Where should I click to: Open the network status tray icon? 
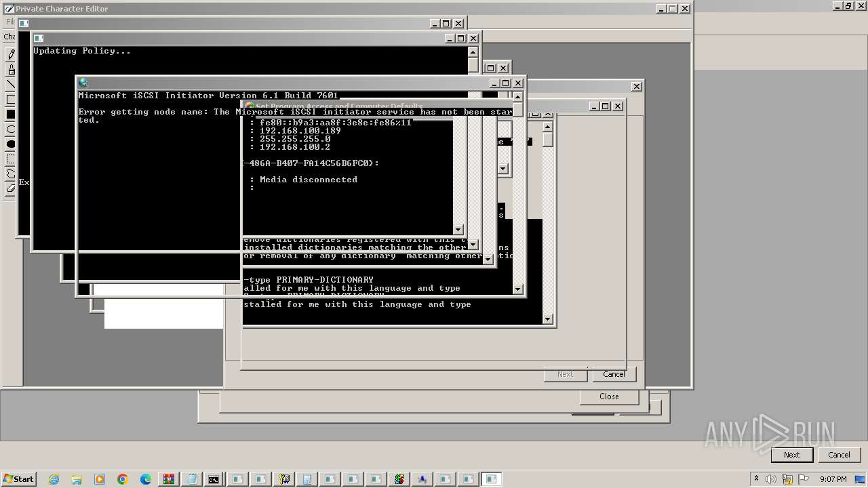[788, 479]
